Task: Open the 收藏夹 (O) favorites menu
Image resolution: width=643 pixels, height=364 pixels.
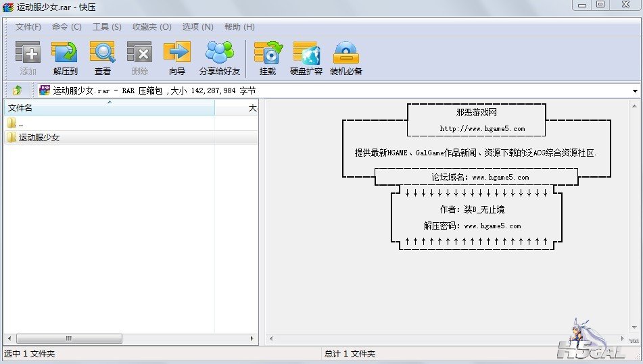Action: [151, 27]
